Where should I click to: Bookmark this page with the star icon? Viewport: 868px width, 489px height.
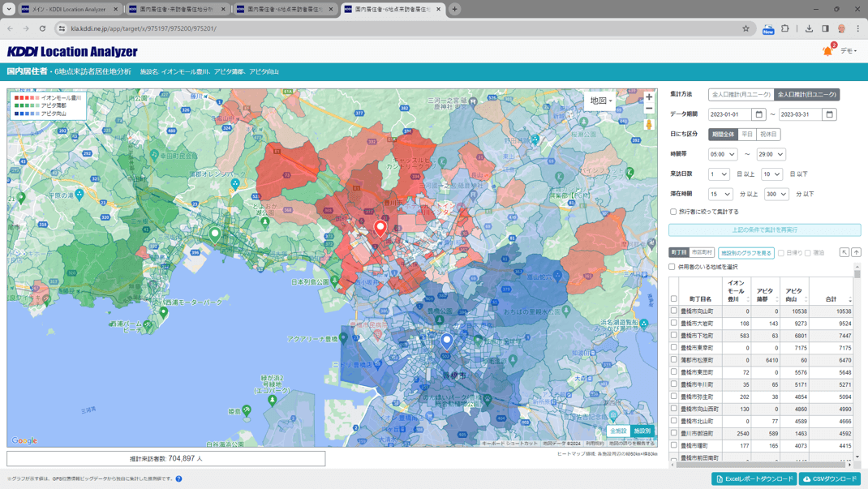(x=746, y=28)
